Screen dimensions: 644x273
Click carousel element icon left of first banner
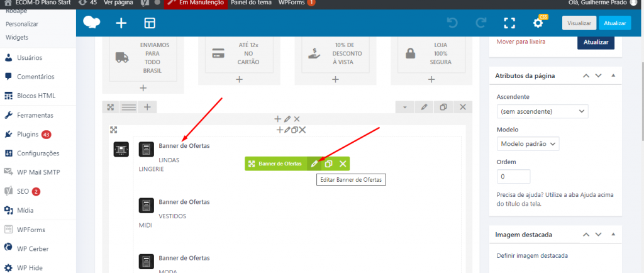click(121, 149)
